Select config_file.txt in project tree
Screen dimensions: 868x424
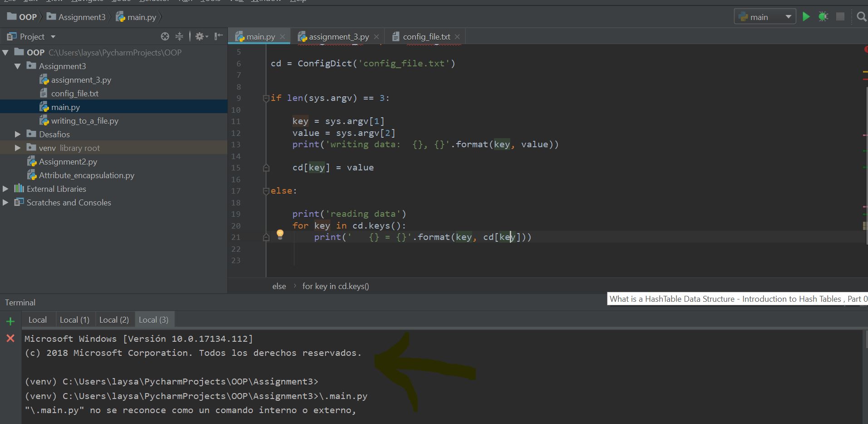click(x=74, y=94)
